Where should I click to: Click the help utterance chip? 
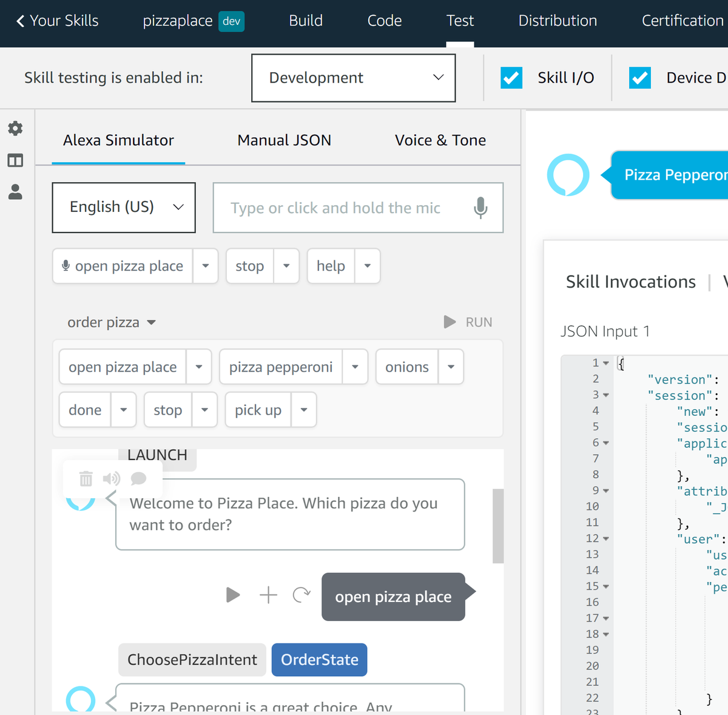pyautogui.click(x=331, y=266)
